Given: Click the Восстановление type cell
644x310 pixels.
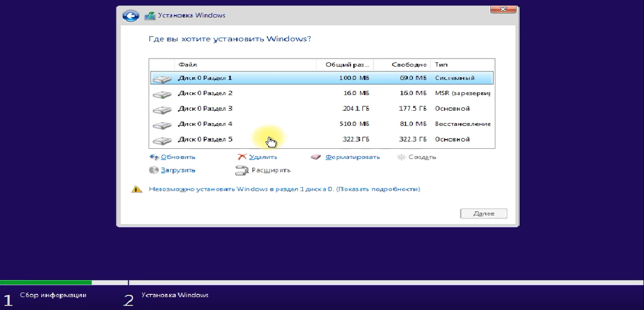Looking at the screenshot, I should 463,124.
